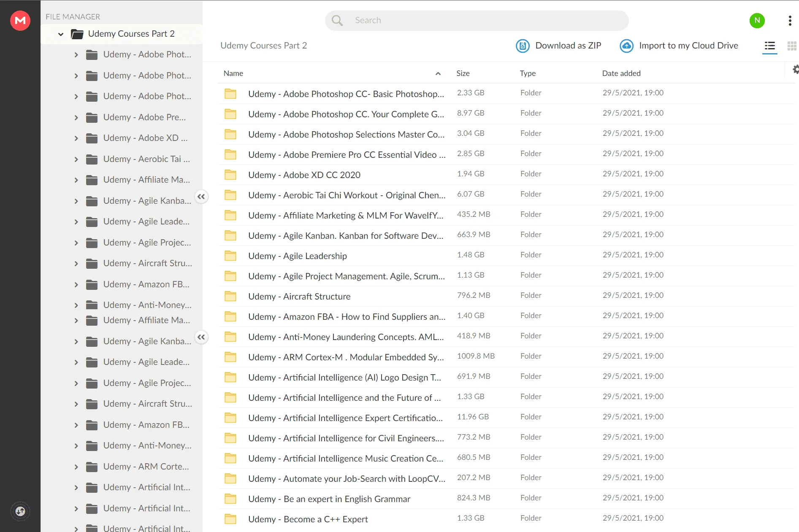Click sidebar folder icon Udemy Courses Part 2
The height and width of the screenshot is (532, 799).
pos(77,34)
